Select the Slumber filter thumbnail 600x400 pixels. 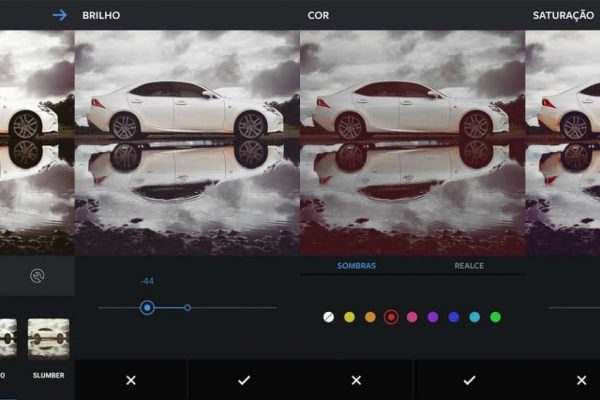pos(48,338)
